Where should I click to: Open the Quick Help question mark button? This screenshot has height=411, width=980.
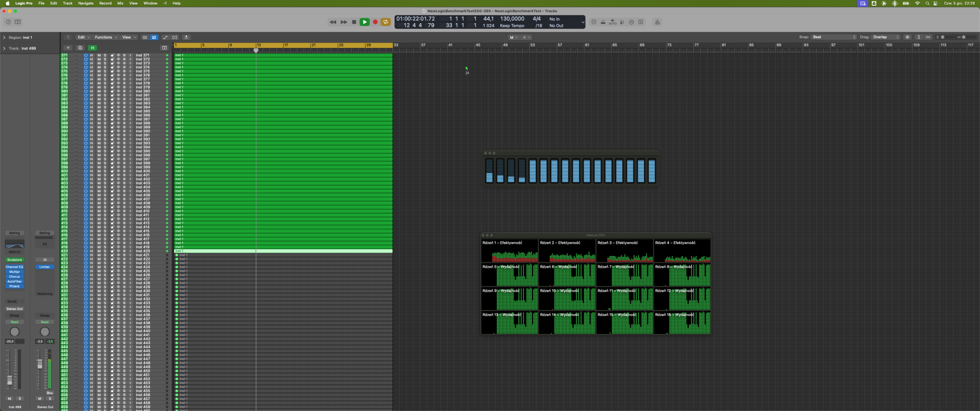8,22
